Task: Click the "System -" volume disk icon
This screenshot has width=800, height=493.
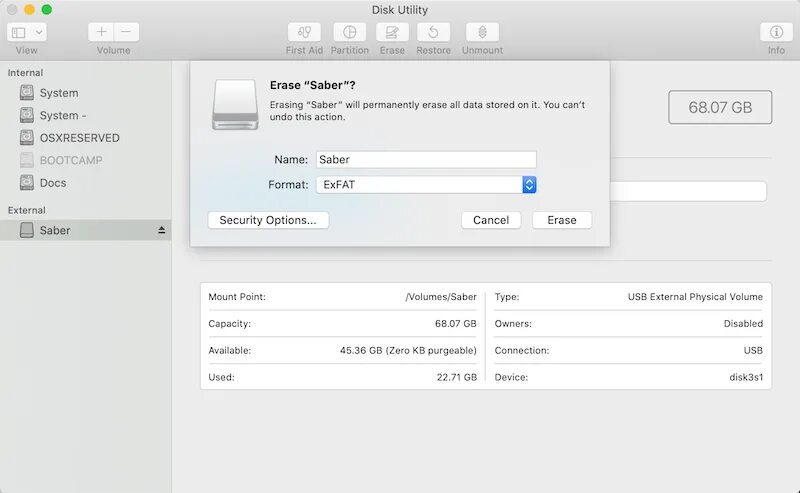Action: click(27, 115)
